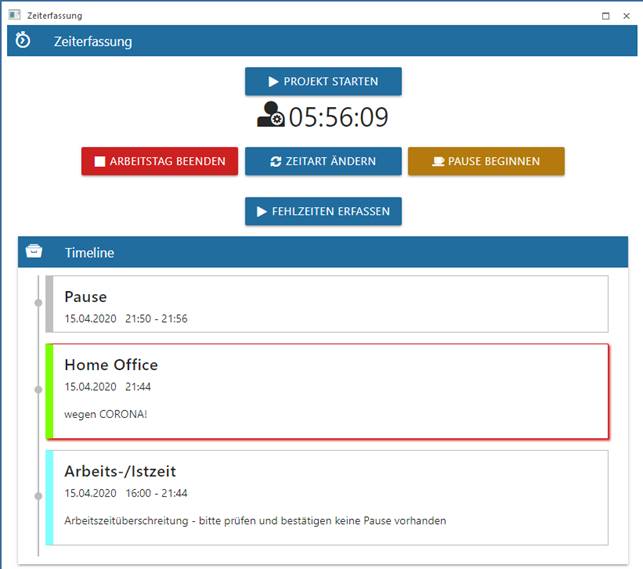Start a project with Projekt Starten
643x569 pixels.
pyautogui.click(x=323, y=81)
